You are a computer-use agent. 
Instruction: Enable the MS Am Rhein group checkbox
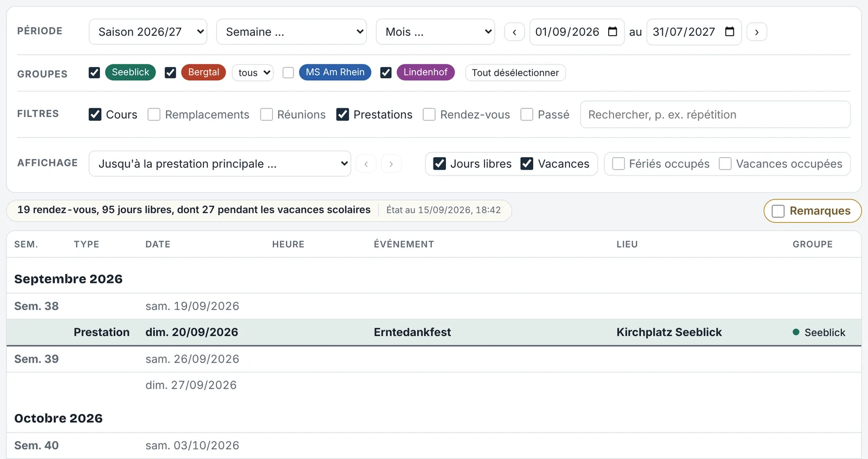(288, 73)
